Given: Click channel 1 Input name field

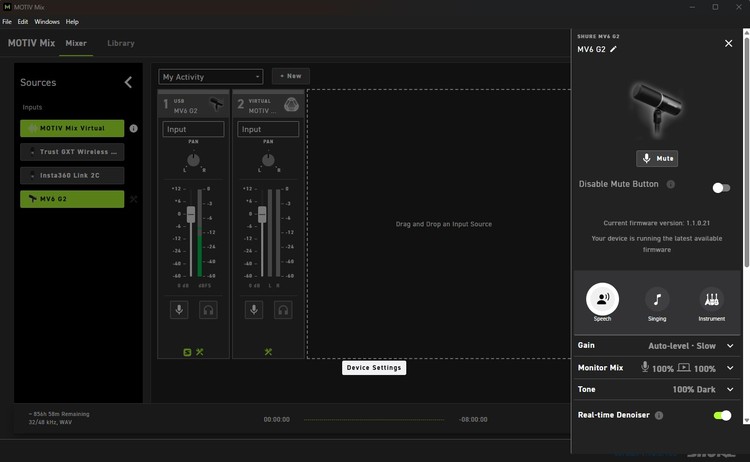Looking at the screenshot, I should [x=193, y=129].
